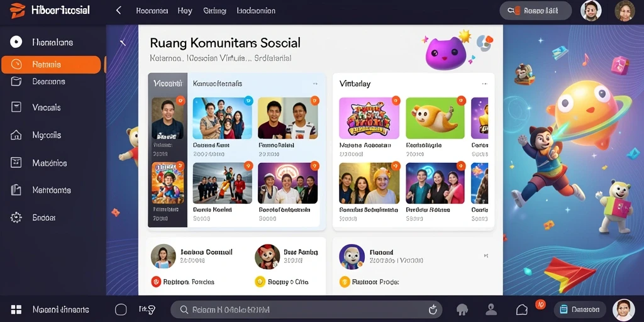
Task: Click the grid apps icon at bottom left
Action: point(16,309)
